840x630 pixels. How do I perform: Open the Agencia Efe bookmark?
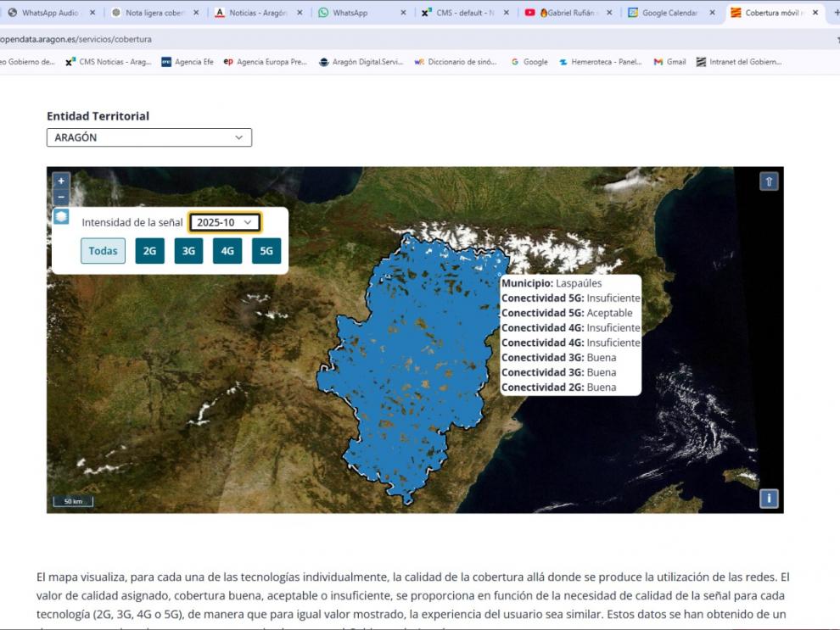tap(188, 62)
